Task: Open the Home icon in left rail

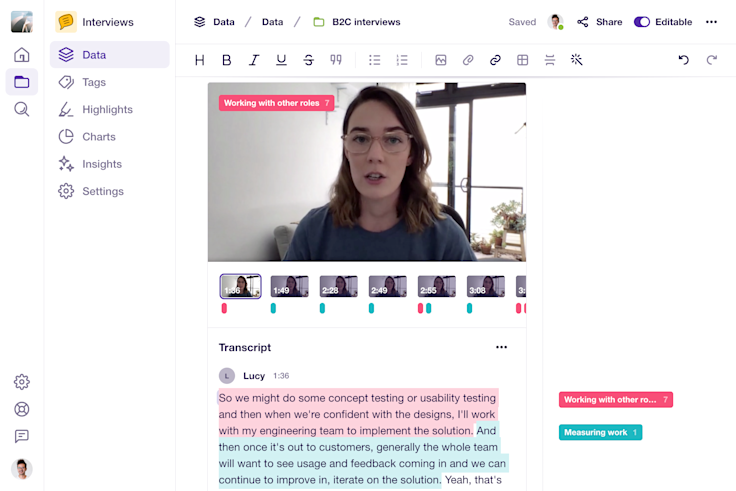Action: [x=22, y=55]
